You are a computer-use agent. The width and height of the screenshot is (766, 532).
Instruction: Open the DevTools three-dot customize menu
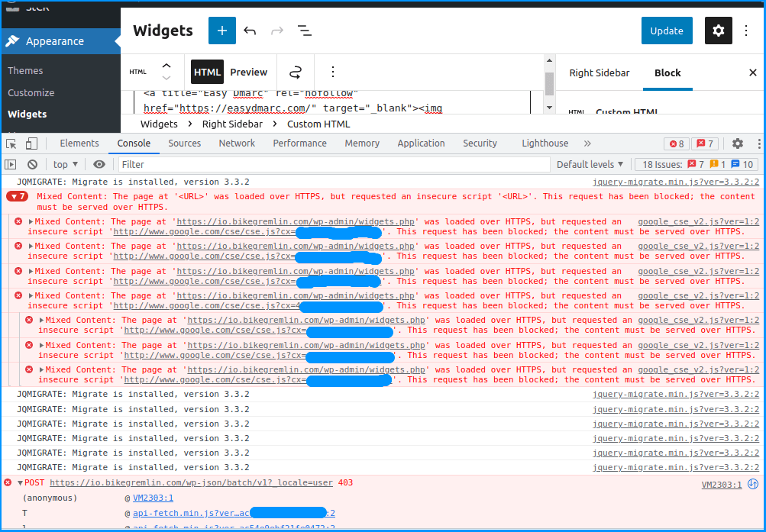[x=758, y=143]
